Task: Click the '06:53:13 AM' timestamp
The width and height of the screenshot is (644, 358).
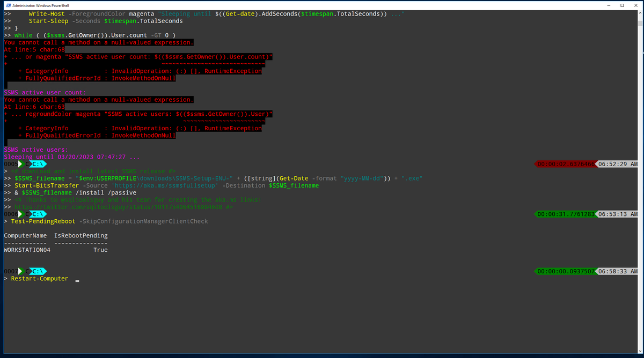Action: [617, 214]
